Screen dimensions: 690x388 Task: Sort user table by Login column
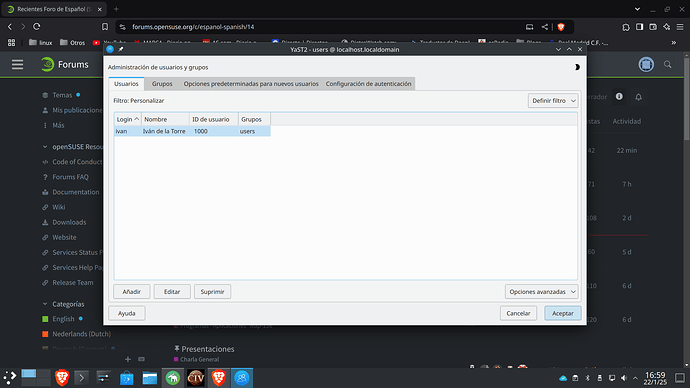tap(128, 119)
